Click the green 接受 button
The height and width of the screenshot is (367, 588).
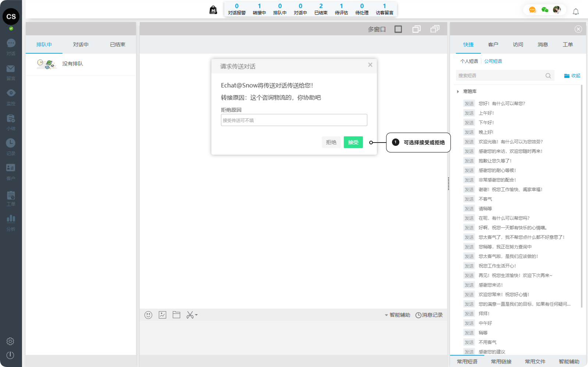[x=353, y=142]
